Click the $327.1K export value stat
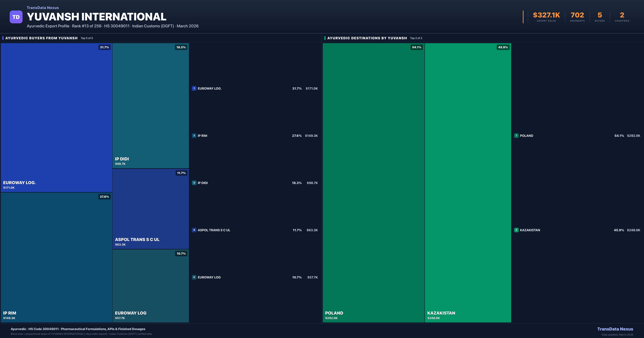Screen dimensions: 644x338 pos(546,16)
